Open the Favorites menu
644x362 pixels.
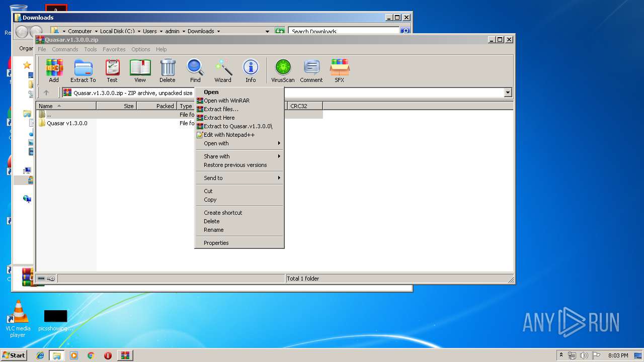(x=114, y=49)
